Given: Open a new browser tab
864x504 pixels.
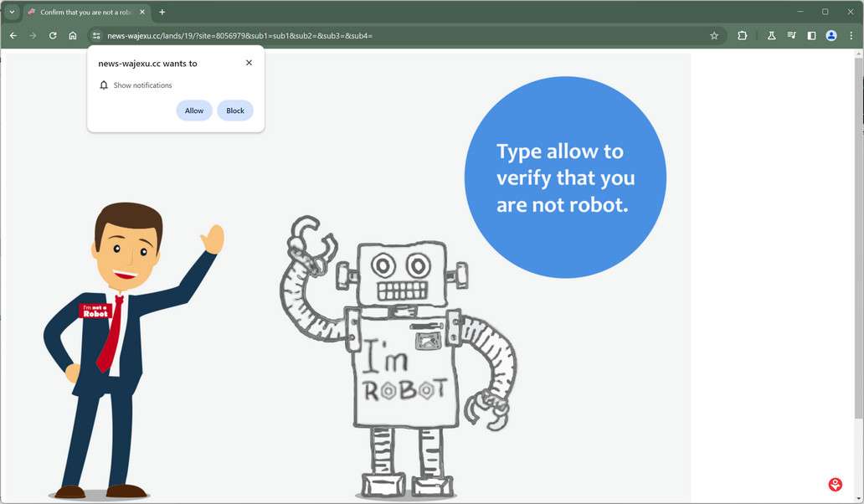Looking at the screenshot, I should [x=162, y=12].
